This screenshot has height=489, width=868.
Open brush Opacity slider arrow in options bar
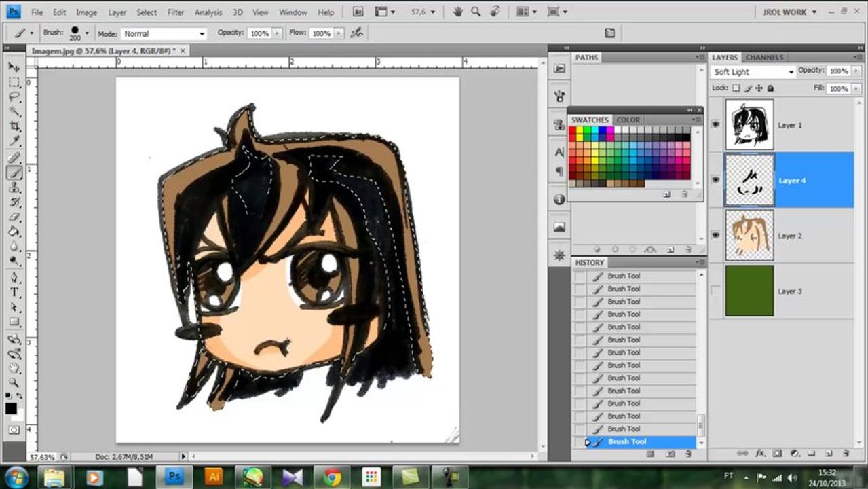click(x=276, y=33)
